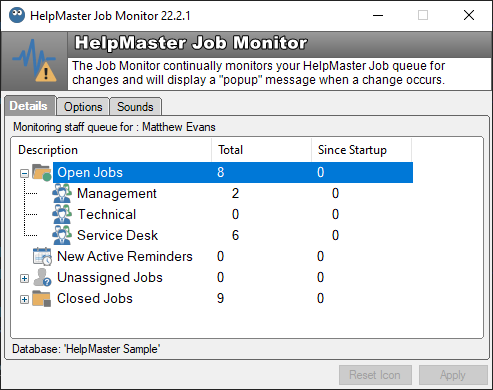493x390 pixels.
Task: Sort by the Total column header
Action: [x=261, y=150]
